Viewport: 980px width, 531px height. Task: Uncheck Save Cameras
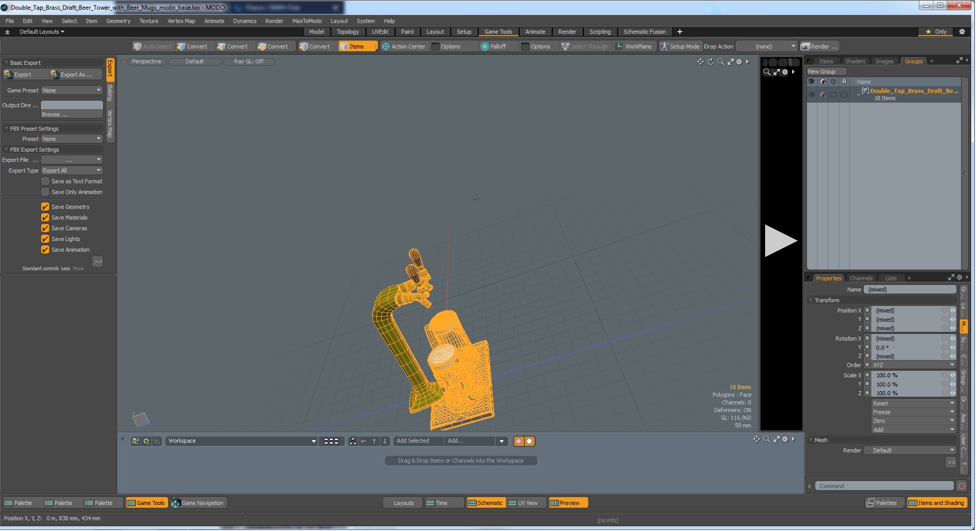click(45, 228)
